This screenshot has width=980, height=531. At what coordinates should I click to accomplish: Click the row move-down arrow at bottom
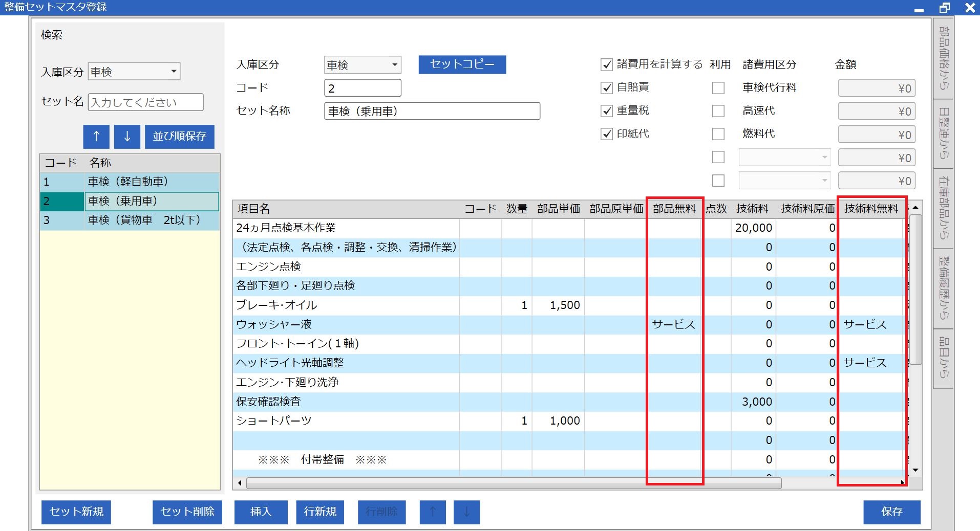pyautogui.click(x=466, y=512)
